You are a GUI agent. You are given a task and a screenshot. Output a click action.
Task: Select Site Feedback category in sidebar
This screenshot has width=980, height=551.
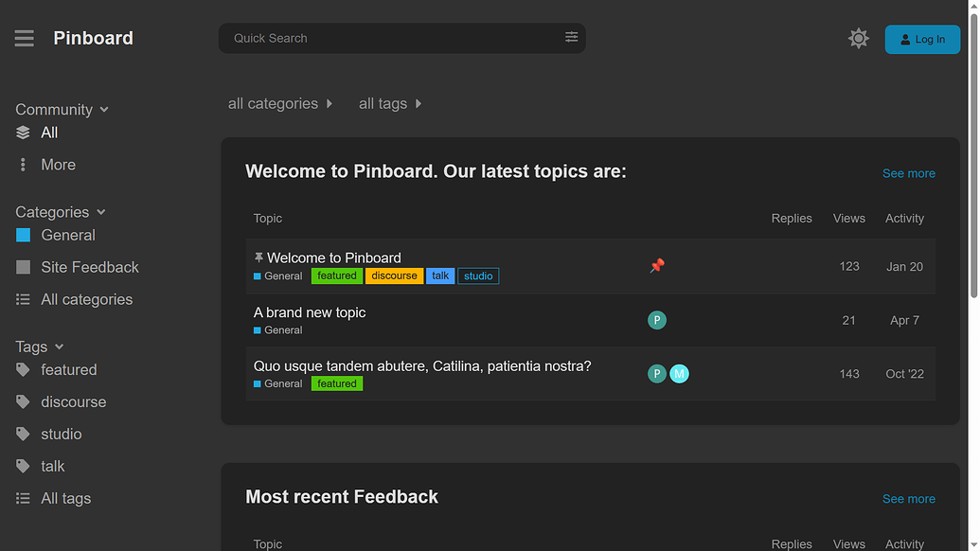click(90, 267)
